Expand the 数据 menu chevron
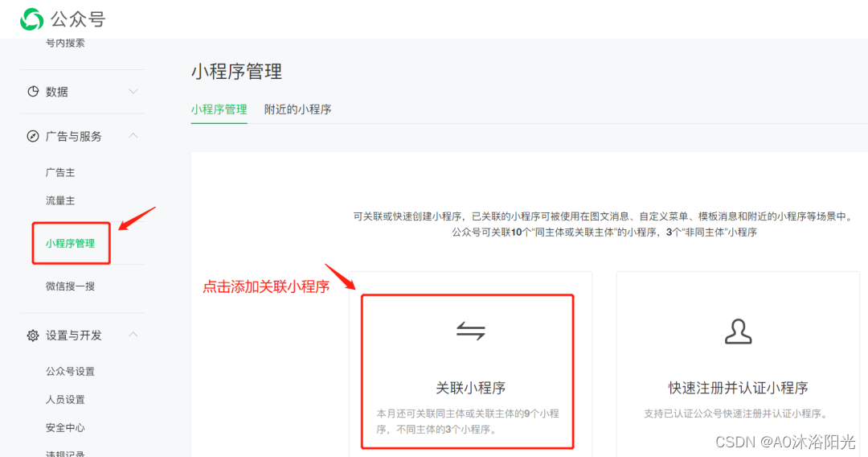Image resolution: width=868 pixels, height=457 pixels. [x=133, y=92]
